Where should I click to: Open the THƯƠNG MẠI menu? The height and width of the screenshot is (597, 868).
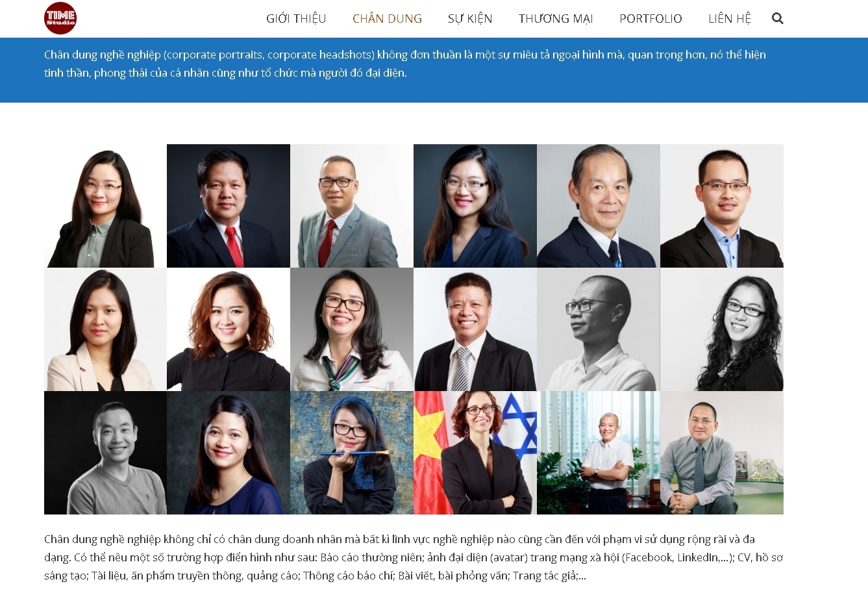point(556,18)
